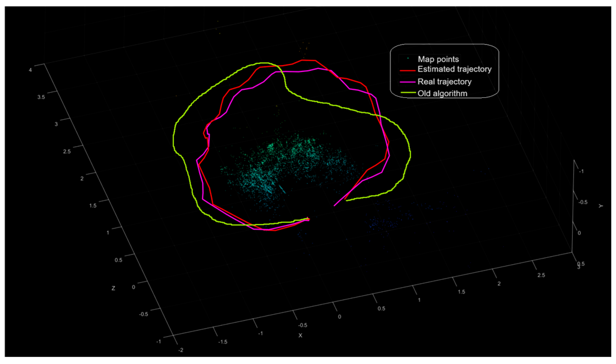This screenshot has height=364, width=616.
Task: Click the Map points legend marker dot
Action: tap(408, 59)
